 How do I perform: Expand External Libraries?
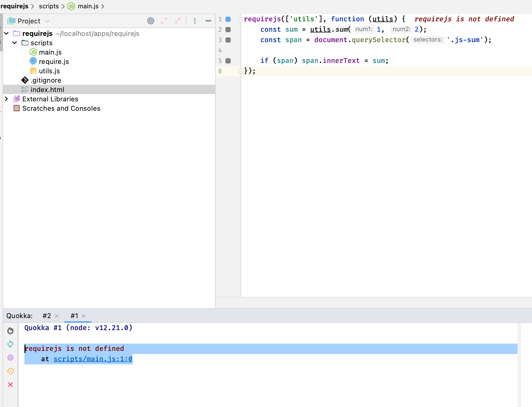click(6, 99)
